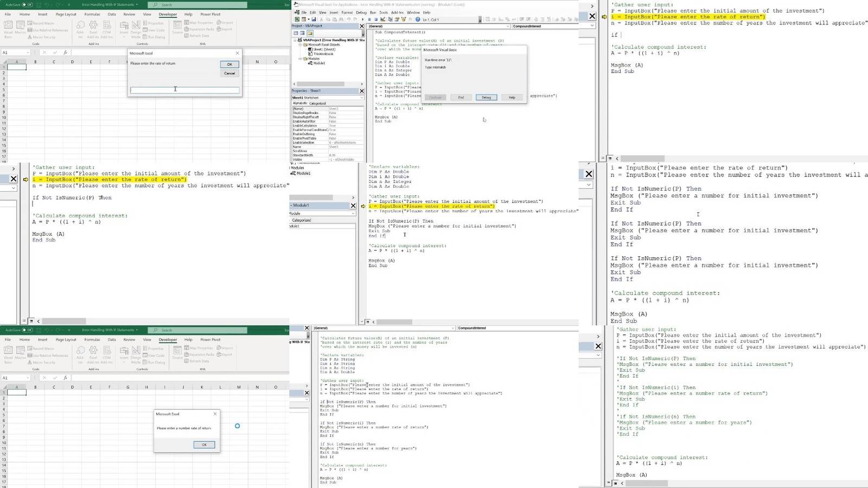Click the Save disk icon in the VBA toolbar
This screenshot has width=868, height=488.
tap(314, 20)
